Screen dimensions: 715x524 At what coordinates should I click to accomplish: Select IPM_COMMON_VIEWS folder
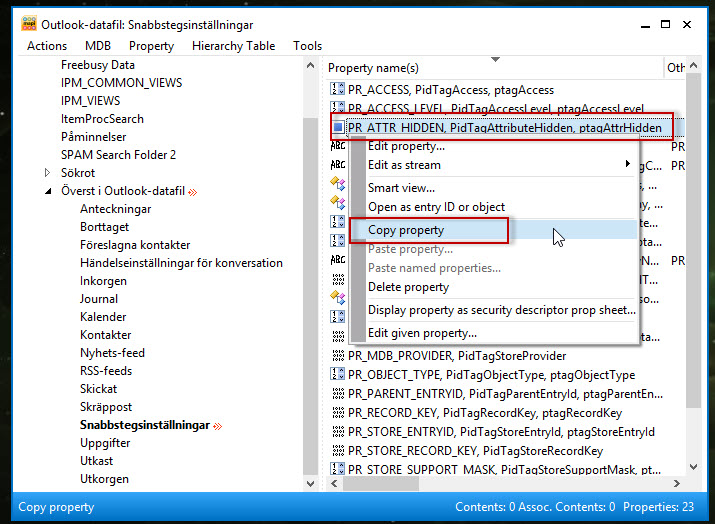coord(121,83)
